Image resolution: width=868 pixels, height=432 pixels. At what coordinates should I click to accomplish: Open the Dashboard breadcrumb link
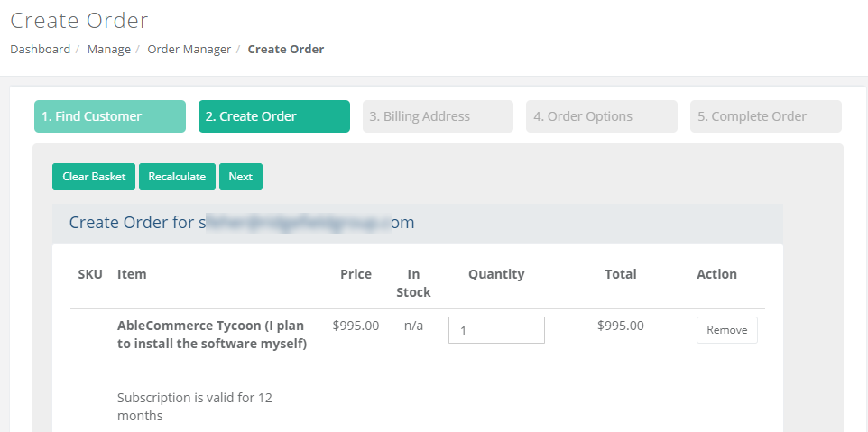click(40, 50)
